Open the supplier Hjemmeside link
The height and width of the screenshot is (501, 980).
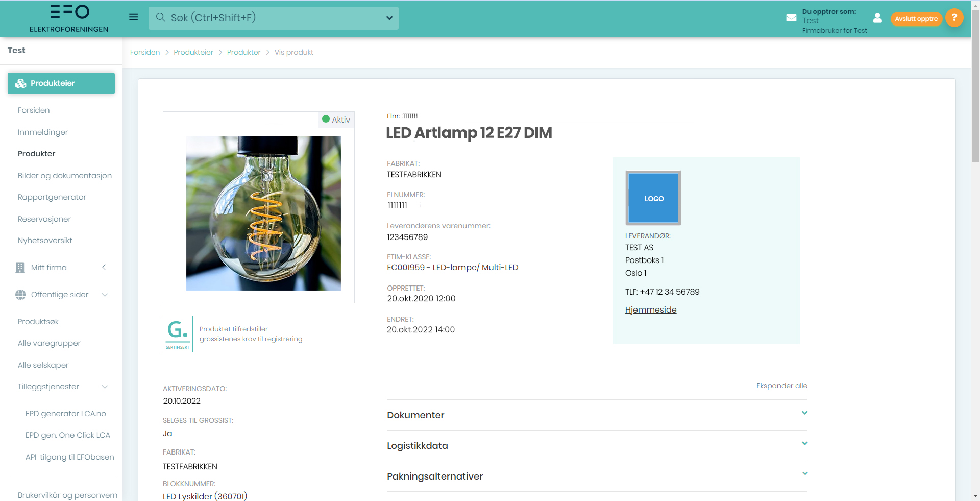(651, 310)
